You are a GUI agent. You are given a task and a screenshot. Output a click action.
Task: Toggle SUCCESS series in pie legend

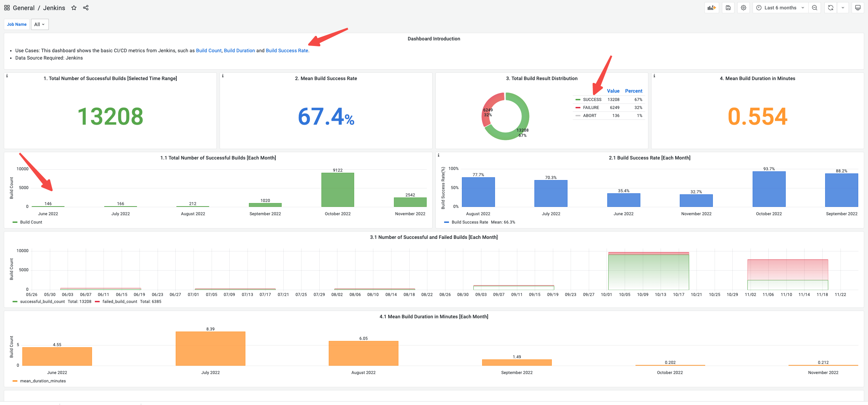pos(592,100)
